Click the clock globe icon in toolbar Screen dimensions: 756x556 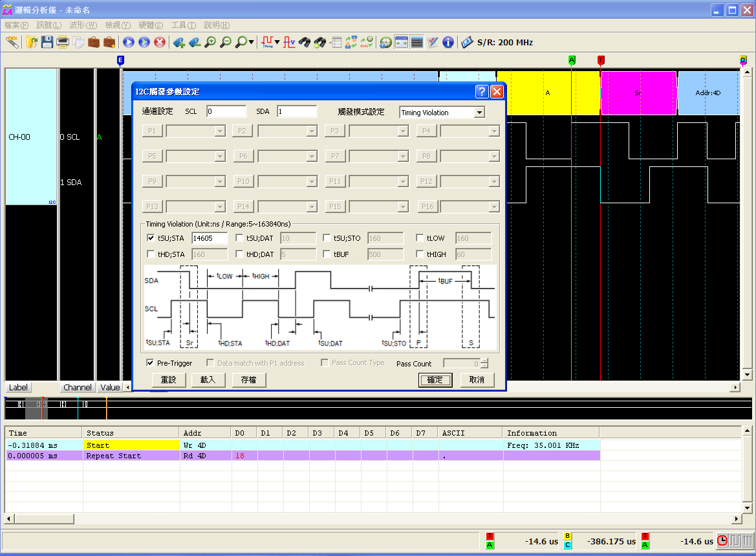tap(385, 43)
